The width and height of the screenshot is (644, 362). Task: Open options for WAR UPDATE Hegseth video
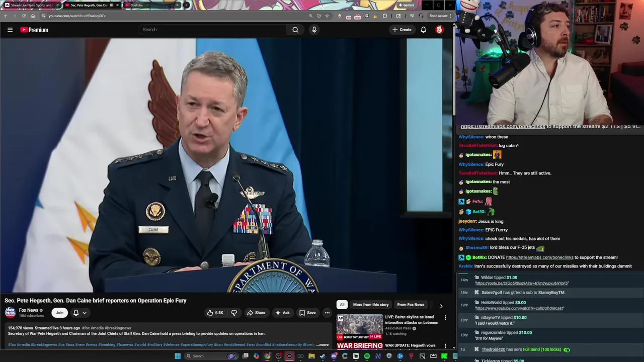(x=445, y=346)
